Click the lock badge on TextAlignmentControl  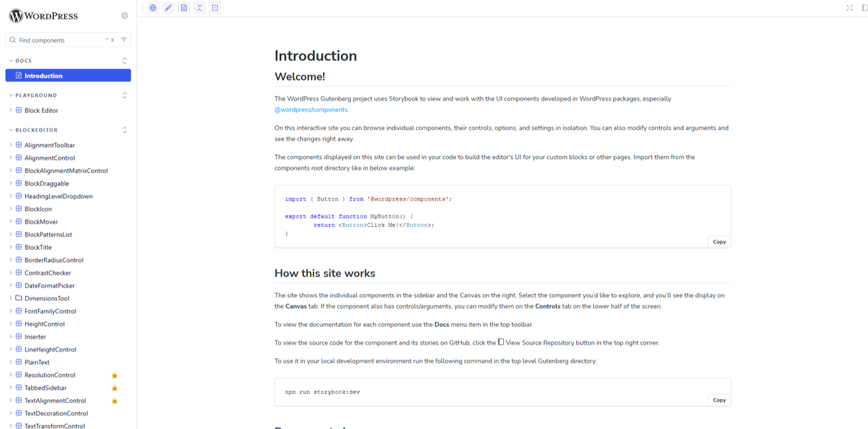tap(115, 401)
